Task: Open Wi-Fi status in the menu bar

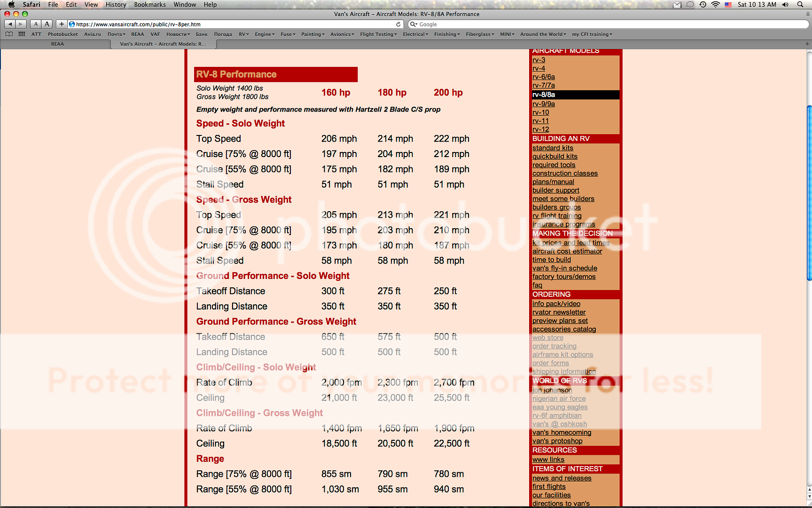Action: (715, 4)
